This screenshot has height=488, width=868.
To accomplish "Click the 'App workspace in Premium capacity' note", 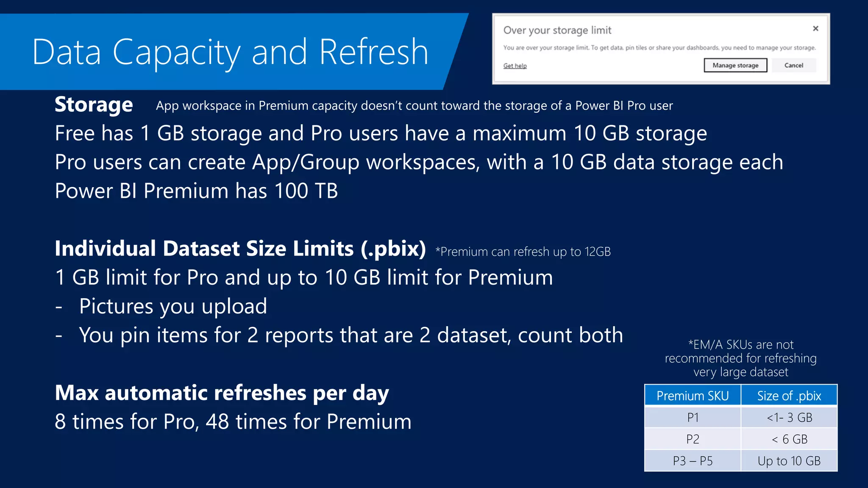I will click(x=414, y=106).
